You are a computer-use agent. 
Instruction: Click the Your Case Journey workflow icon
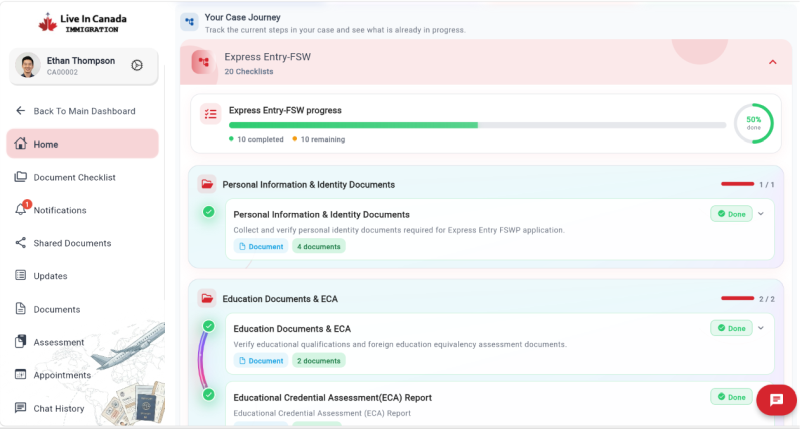coord(190,22)
